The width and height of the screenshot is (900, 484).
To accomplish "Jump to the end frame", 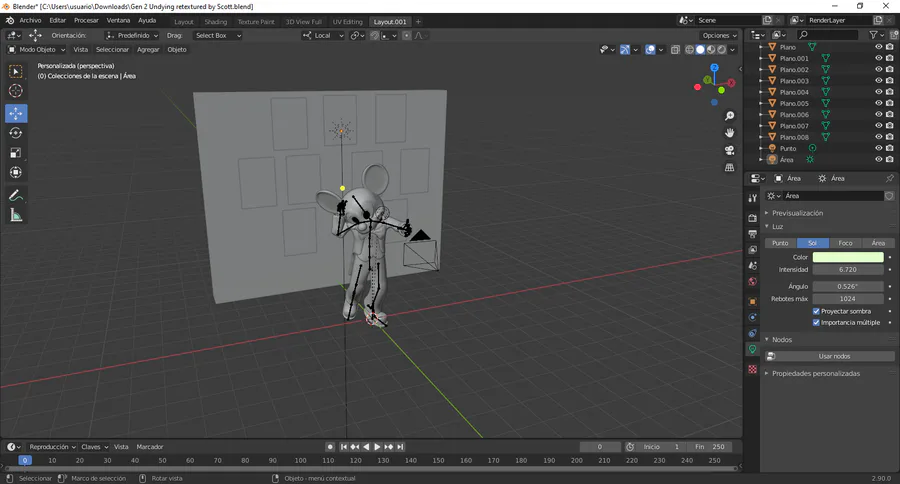I will click(x=400, y=447).
